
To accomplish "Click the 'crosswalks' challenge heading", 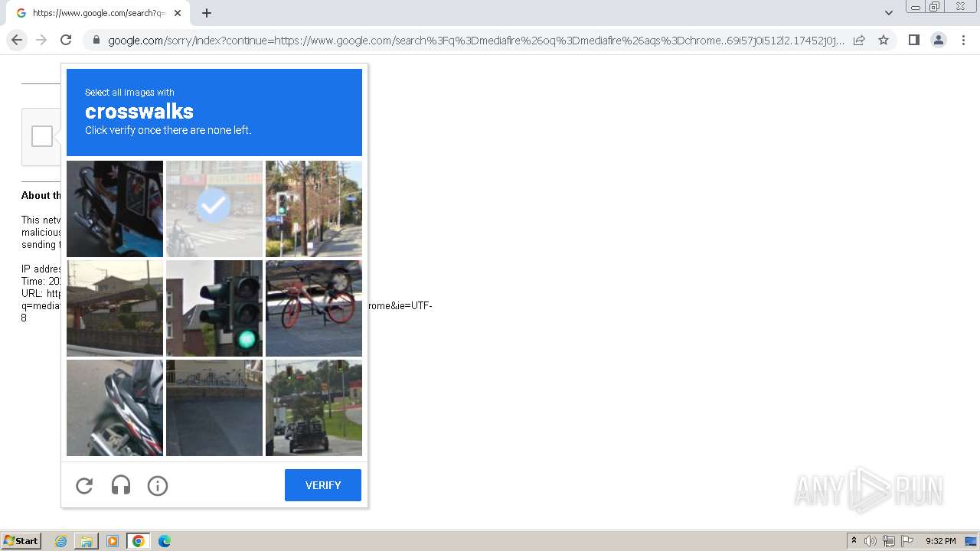I will click(139, 112).
